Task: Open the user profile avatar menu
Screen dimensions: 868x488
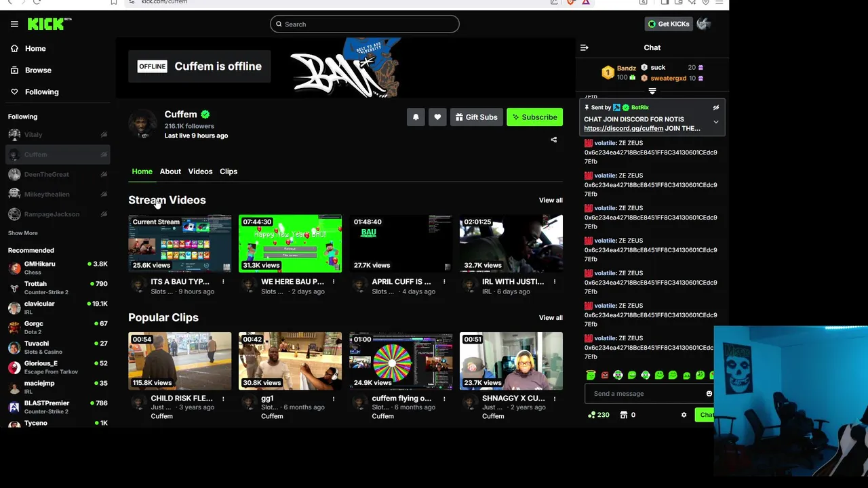Action: click(x=704, y=24)
